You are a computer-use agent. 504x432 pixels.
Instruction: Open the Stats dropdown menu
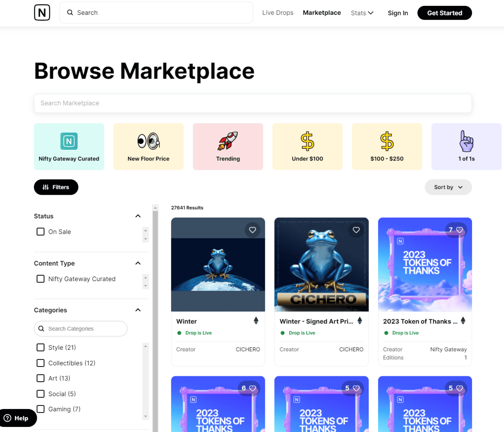(x=362, y=13)
